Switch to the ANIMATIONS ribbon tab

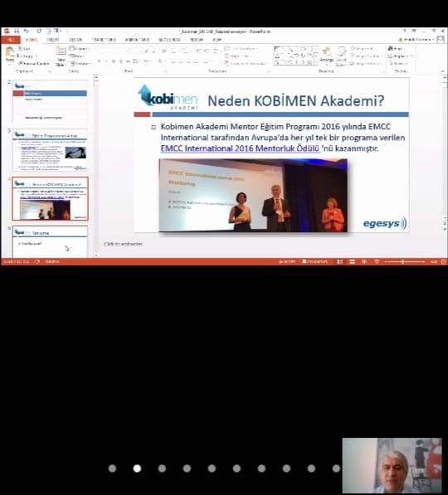(x=137, y=40)
